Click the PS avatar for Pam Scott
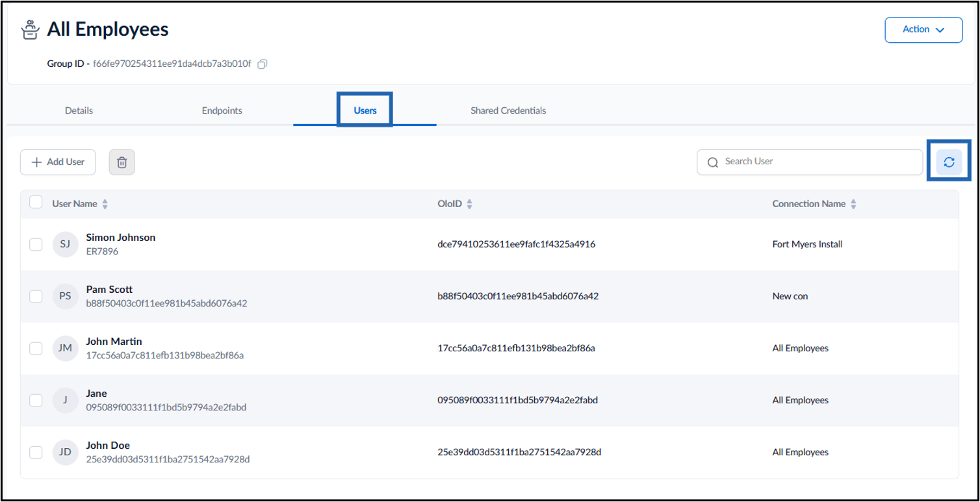Image resolution: width=980 pixels, height=502 pixels. tap(65, 296)
